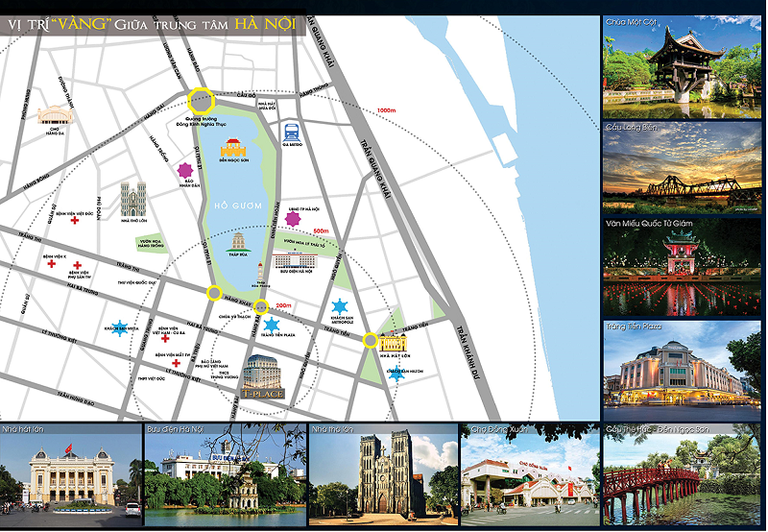Open the Cầu Long Biên photo

[x=682, y=168]
